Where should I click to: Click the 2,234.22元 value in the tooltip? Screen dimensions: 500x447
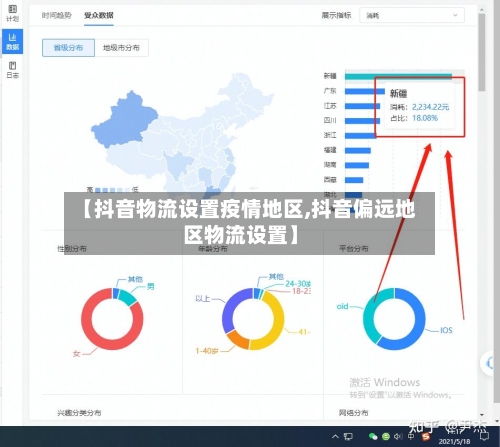pyautogui.click(x=430, y=107)
